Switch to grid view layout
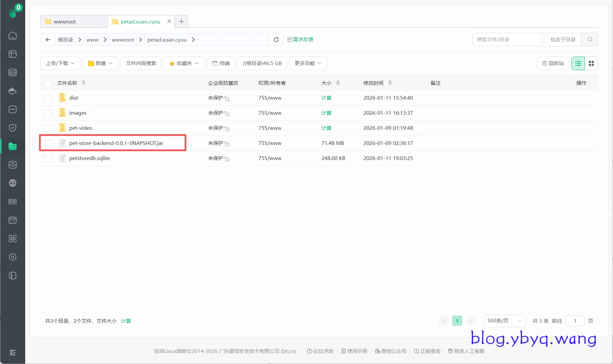Viewport: 613px width, 364px height. (x=591, y=63)
